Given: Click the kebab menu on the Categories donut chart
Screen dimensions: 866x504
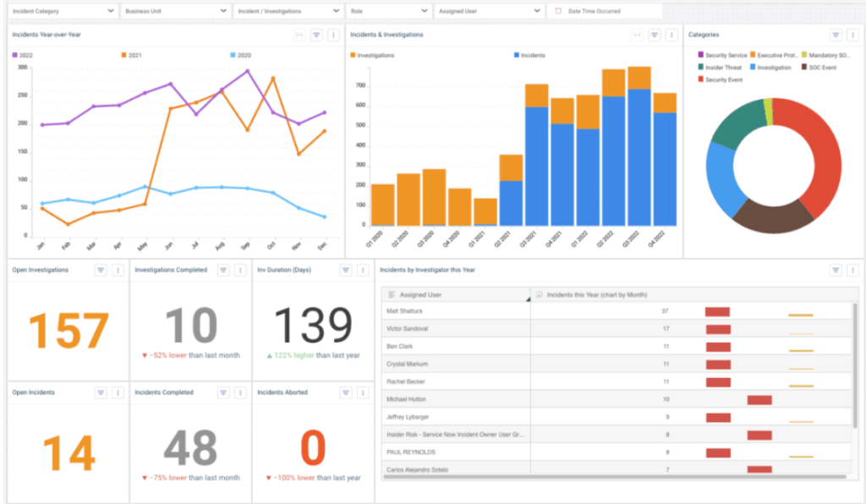Looking at the screenshot, I should [853, 35].
